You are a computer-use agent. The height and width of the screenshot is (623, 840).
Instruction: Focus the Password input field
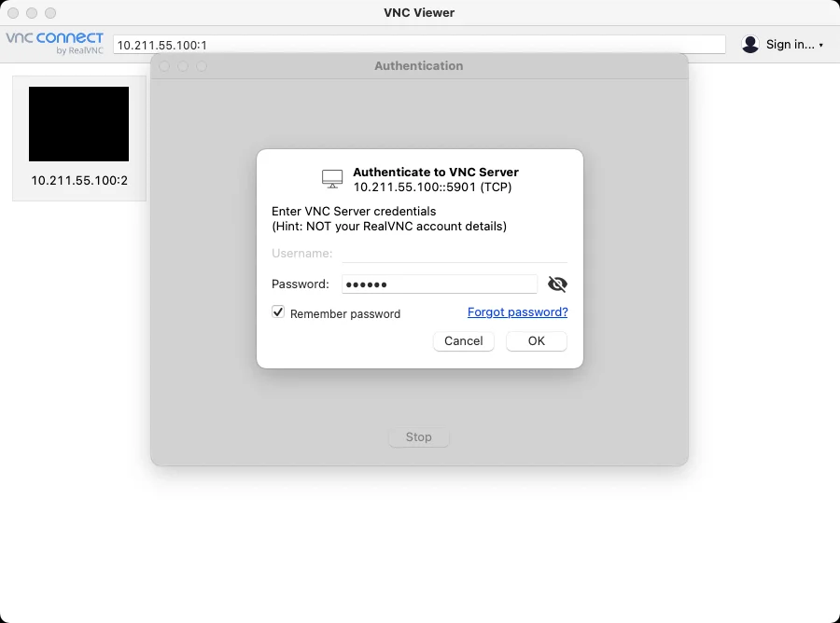(x=440, y=284)
